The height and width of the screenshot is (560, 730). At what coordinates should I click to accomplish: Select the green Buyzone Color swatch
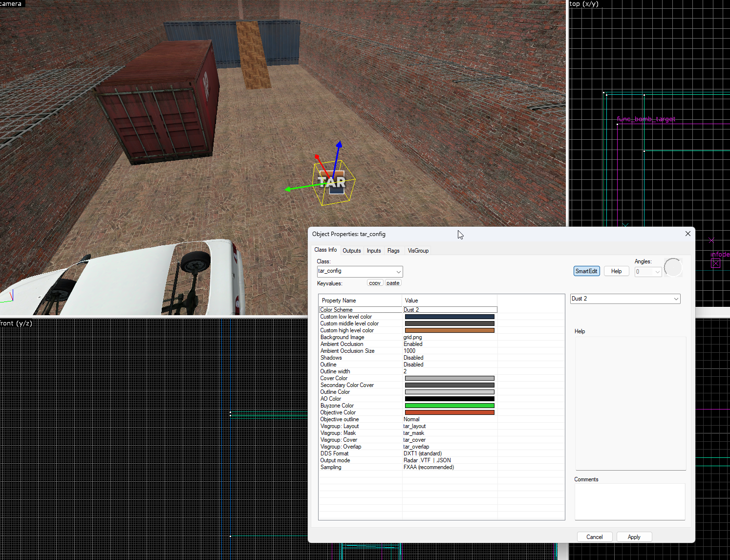[450, 406]
